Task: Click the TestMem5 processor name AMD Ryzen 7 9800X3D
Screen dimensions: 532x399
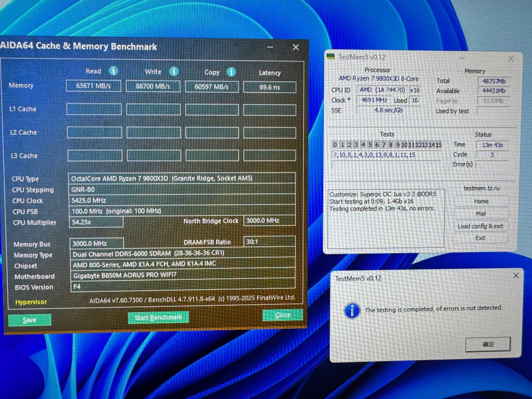Action: [379, 79]
